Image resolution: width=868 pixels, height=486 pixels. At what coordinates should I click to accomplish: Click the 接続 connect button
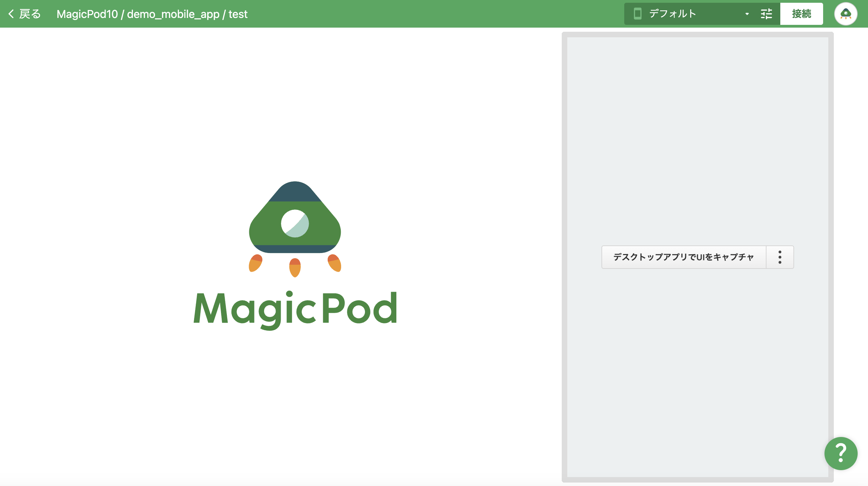click(x=801, y=14)
